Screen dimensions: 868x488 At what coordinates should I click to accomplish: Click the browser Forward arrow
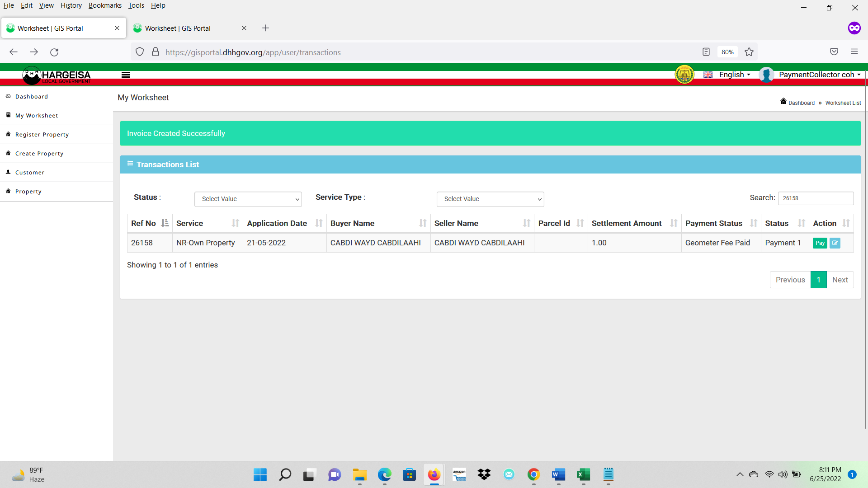click(x=34, y=52)
